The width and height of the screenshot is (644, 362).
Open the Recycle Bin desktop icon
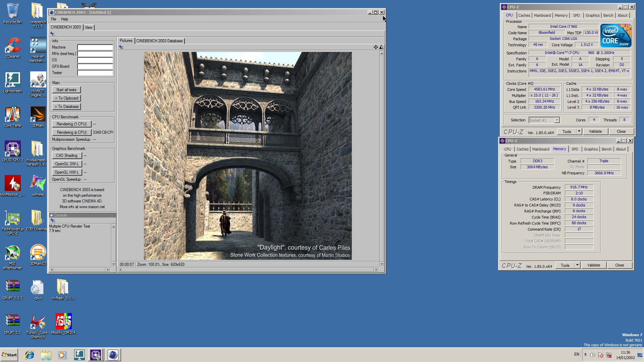tap(12, 13)
